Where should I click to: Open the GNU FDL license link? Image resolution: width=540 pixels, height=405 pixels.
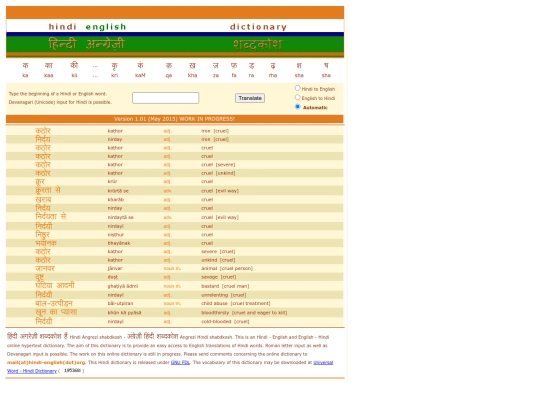180,363
